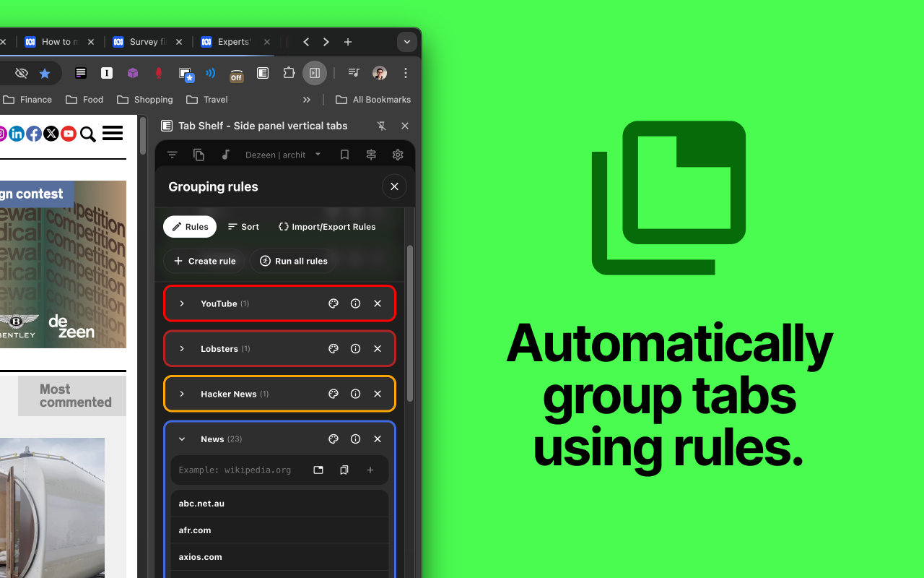Open the Dezeen window selector dropdown

(283, 155)
